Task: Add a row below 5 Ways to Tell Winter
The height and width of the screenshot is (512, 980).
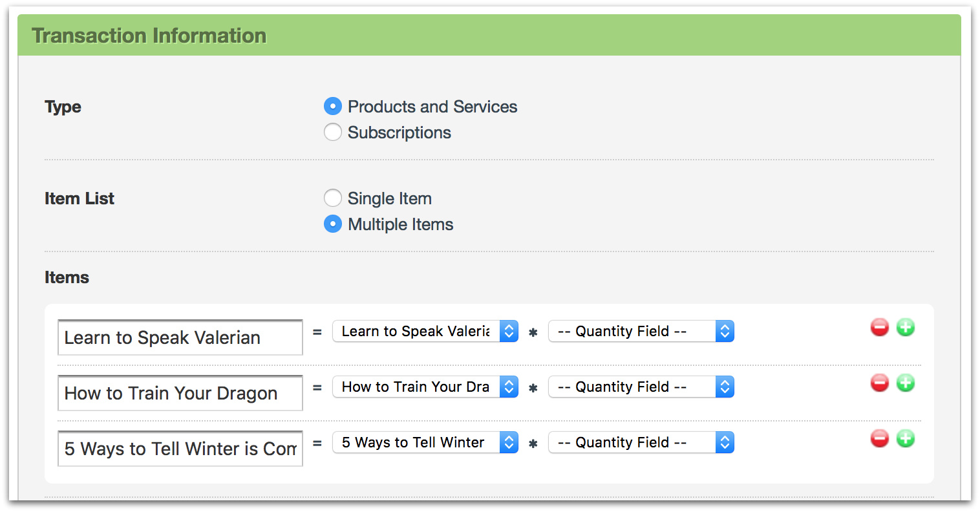Action: click(x=906, y=439)
